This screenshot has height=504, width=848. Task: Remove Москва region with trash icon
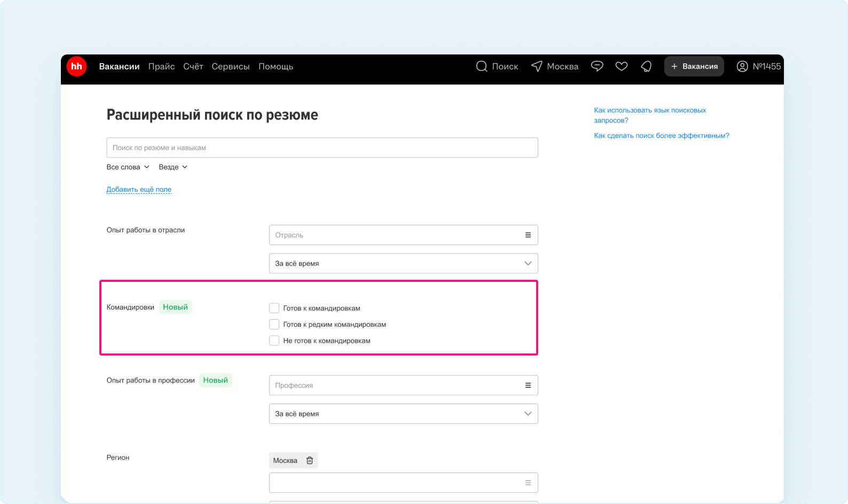(310, 460)
